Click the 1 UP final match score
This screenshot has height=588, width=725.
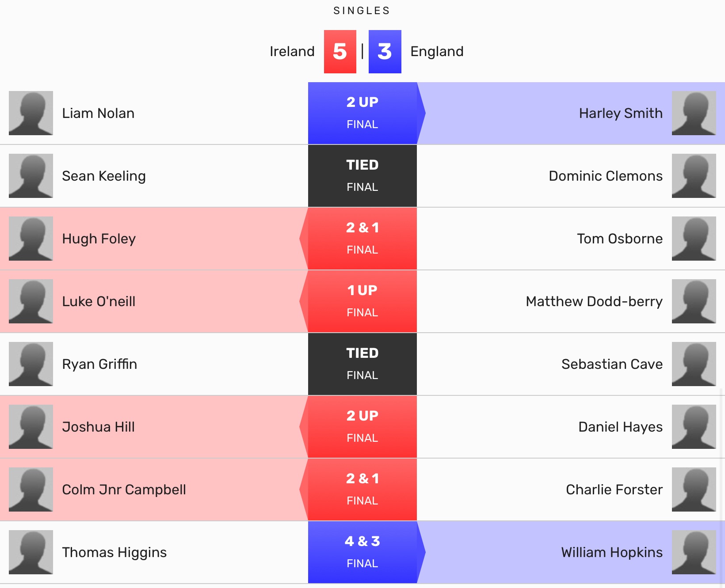click(362, 301)
